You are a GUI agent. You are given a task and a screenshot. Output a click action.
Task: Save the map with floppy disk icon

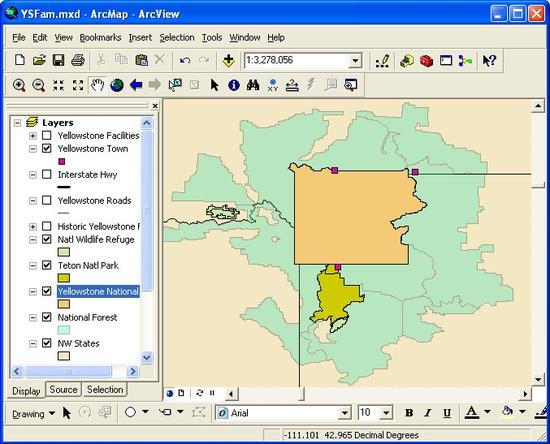coord(59,60)
